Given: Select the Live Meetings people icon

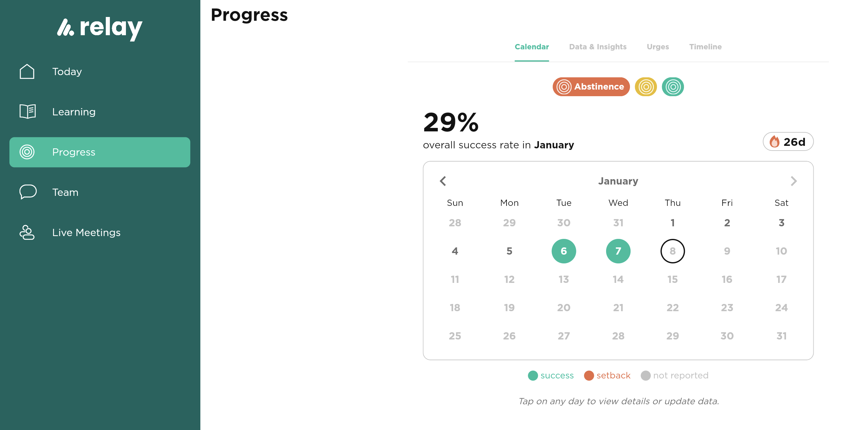Looking at the screenshot, I should coord(27,232).
